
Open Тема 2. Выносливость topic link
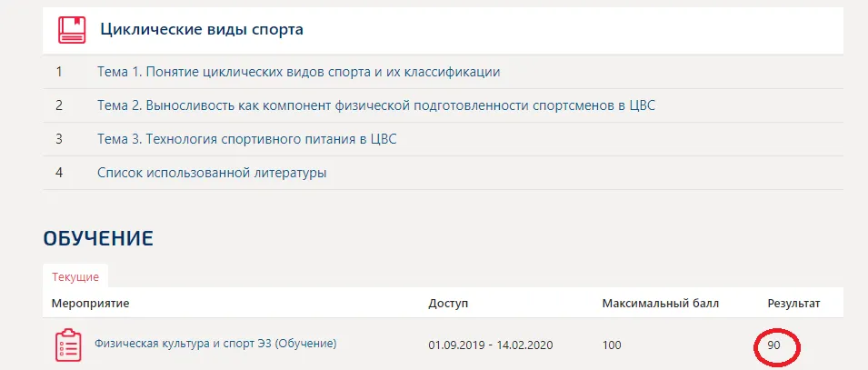click(375, 105)
